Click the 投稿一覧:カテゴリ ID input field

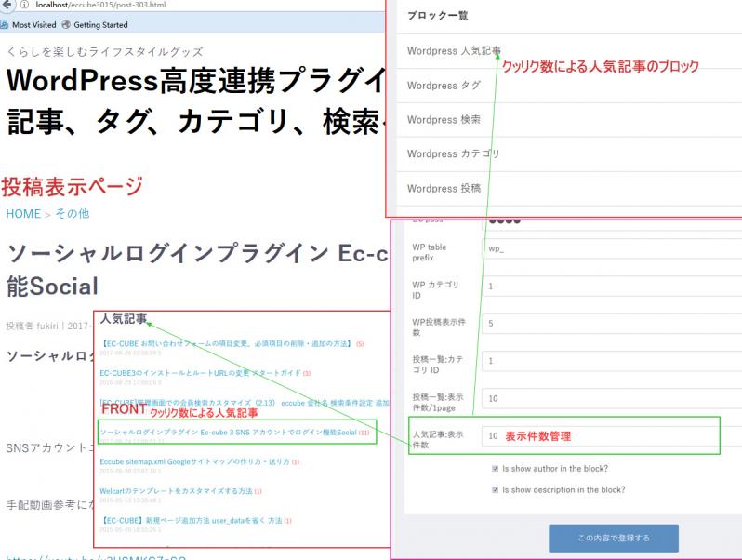pyautogui.click(x=612, y=361)
